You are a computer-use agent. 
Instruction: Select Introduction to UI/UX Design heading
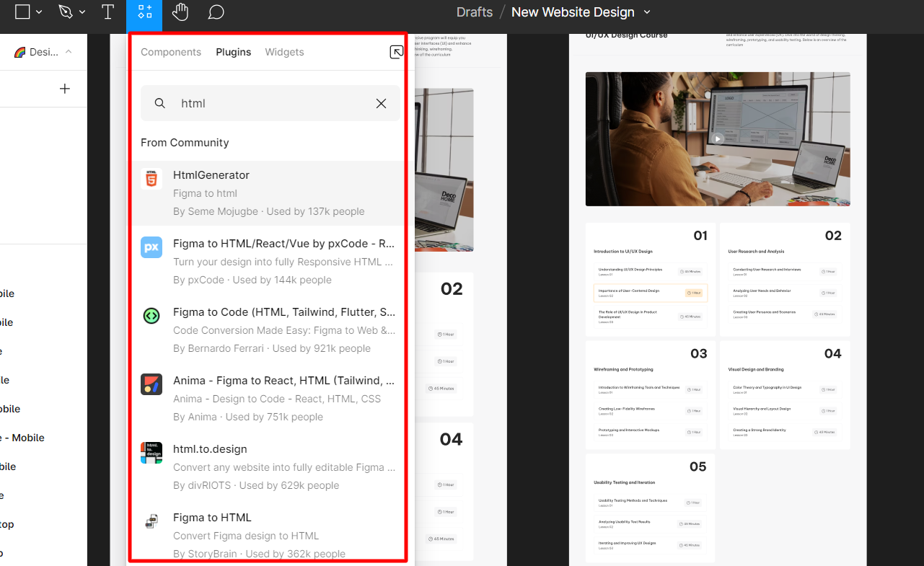(623, 252)
